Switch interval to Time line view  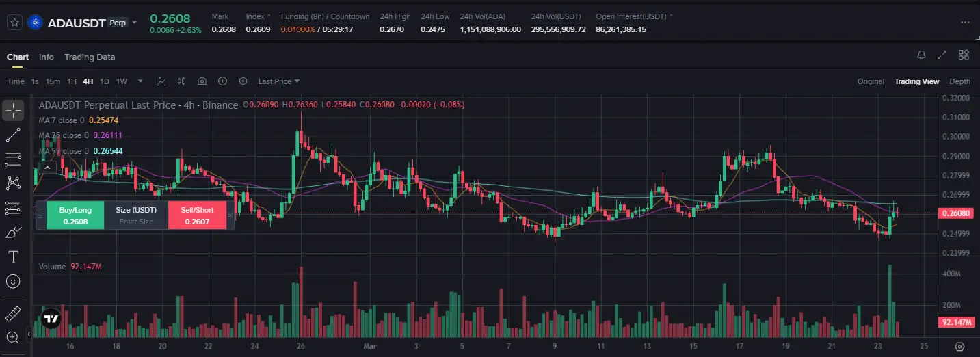click(x=16, y=81)
